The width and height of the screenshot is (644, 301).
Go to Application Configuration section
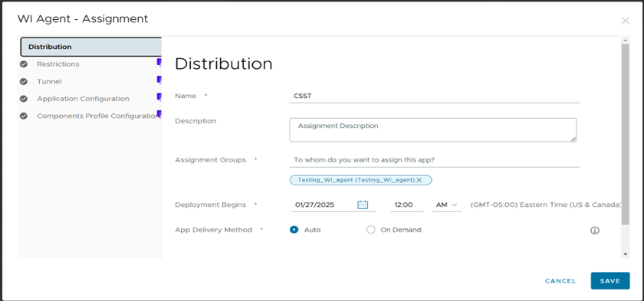coord(83,99)
